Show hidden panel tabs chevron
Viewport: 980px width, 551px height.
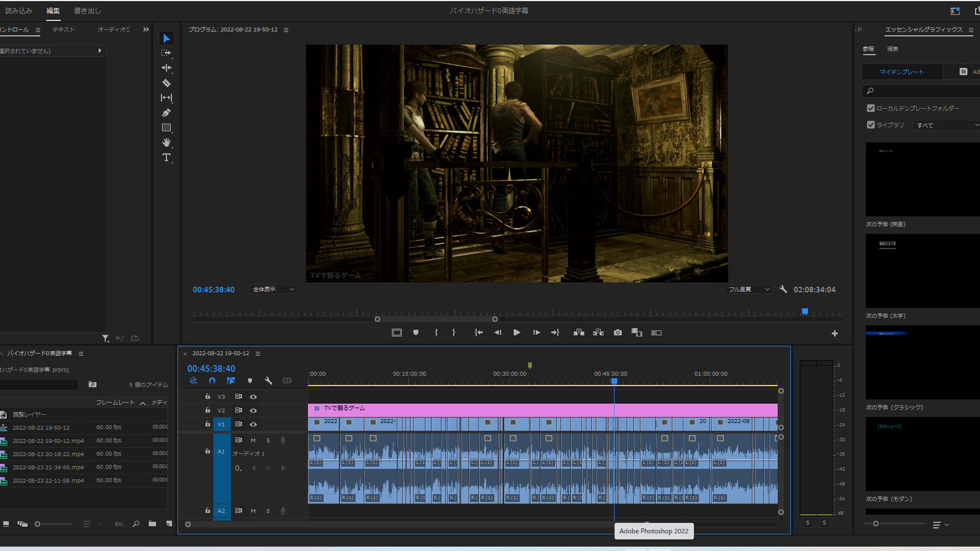point(146,30)
